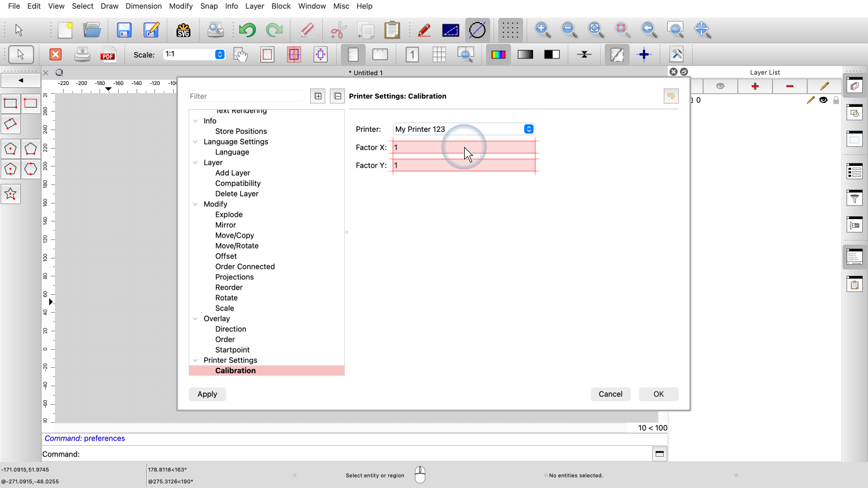Screen dimensions: 868x488
Task: Click the SVG export icon
Action: coord(183,30)
